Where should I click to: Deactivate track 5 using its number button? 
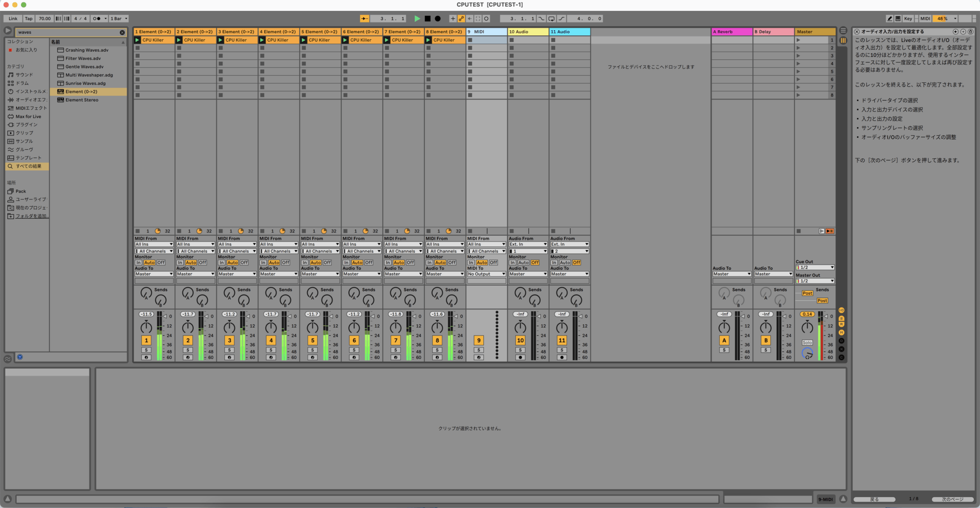pos(312,341)
